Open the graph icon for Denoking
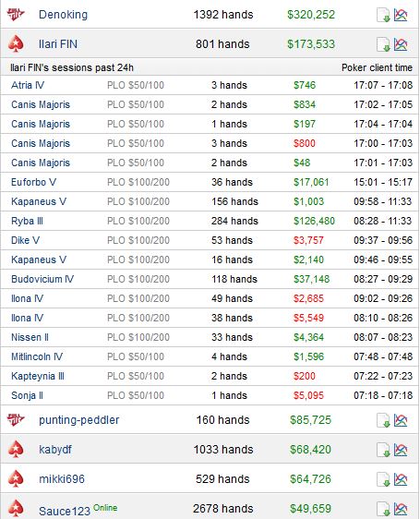420x519 pixels. pyautogui.click(x=401, y=15)
